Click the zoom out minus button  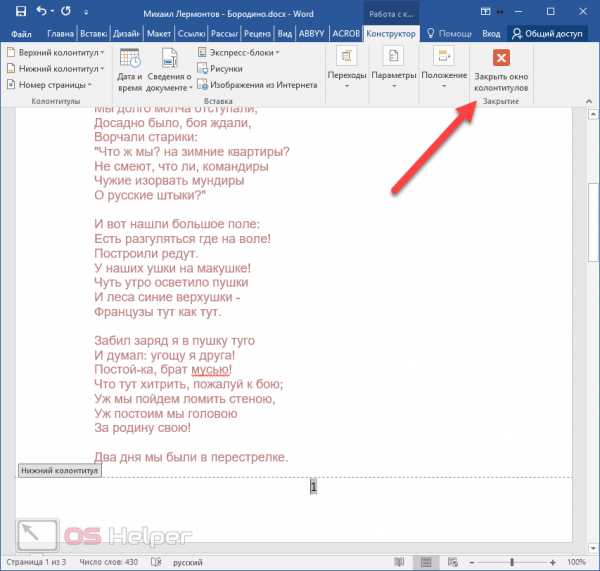click(472, 562)
